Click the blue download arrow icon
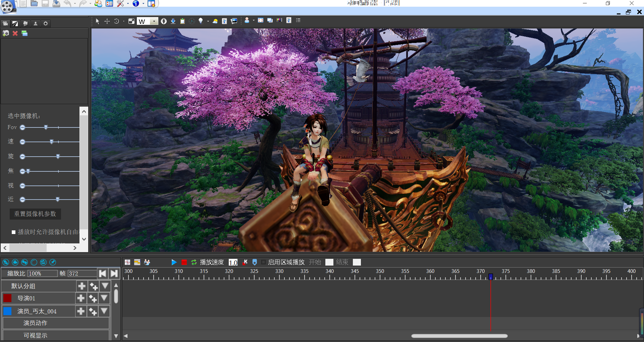The height and width of the screenshot is (342, 644). [x=173, y=21]
